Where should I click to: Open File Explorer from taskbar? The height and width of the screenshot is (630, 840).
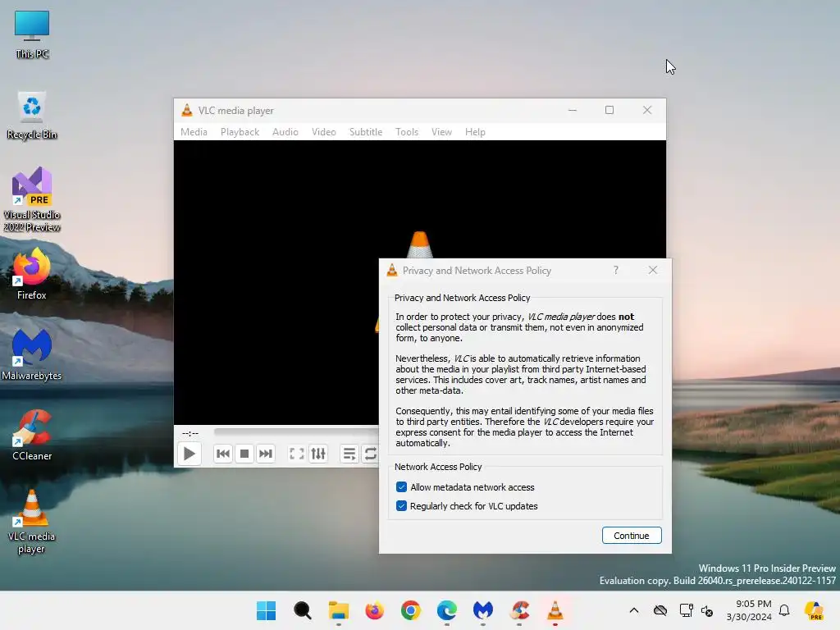tap(339, 610)
